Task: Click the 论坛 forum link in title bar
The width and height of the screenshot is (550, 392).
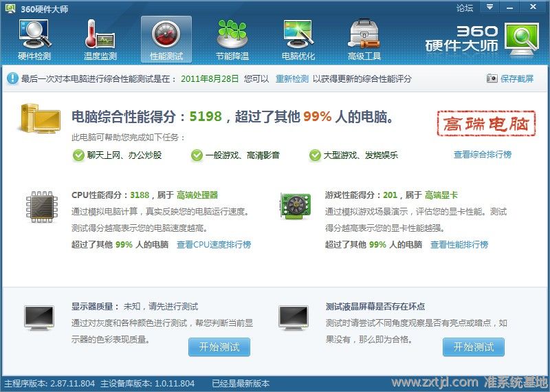Action: (x=465, y=8)
